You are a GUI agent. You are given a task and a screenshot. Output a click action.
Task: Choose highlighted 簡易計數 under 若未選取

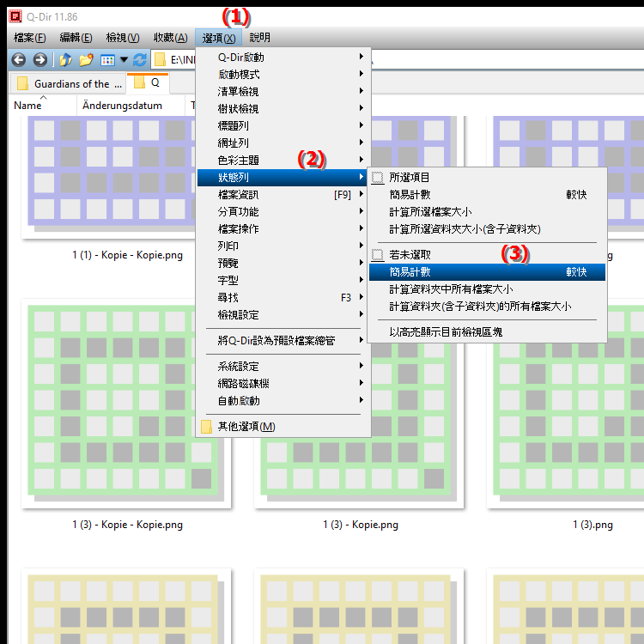(487, 272)
